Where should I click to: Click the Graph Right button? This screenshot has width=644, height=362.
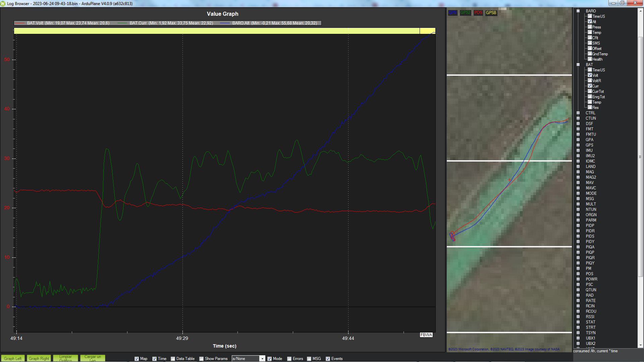[x=39, y=358]
